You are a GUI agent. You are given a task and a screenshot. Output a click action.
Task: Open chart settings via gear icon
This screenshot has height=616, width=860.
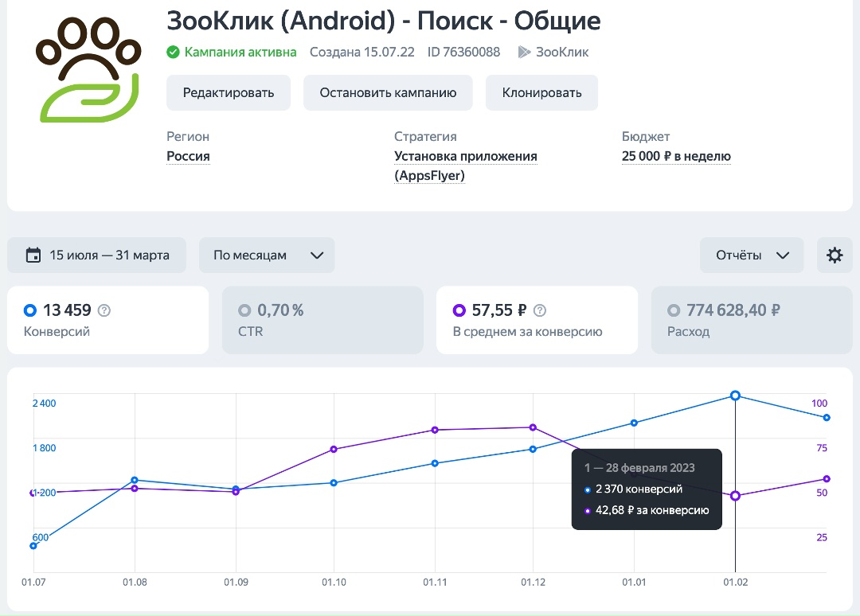tap(835, 255)
